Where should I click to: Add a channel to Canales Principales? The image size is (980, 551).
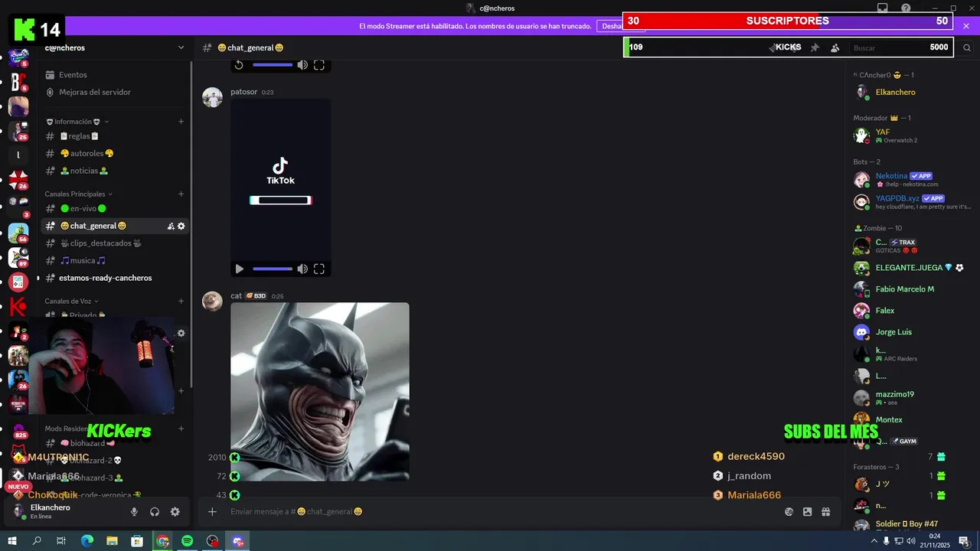click(181, 194)
